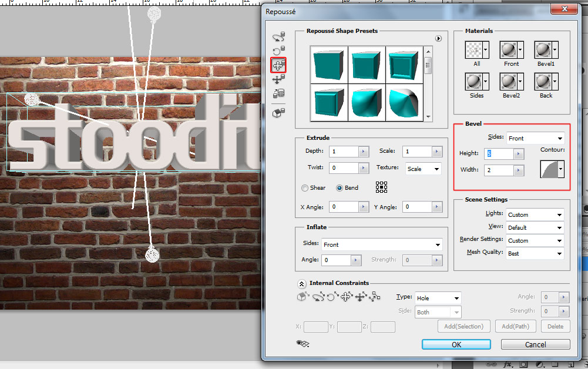Viewport: 588px width, 369px height.
Task: Select the top-right framed cube shape preset
Action: (404, 65)
